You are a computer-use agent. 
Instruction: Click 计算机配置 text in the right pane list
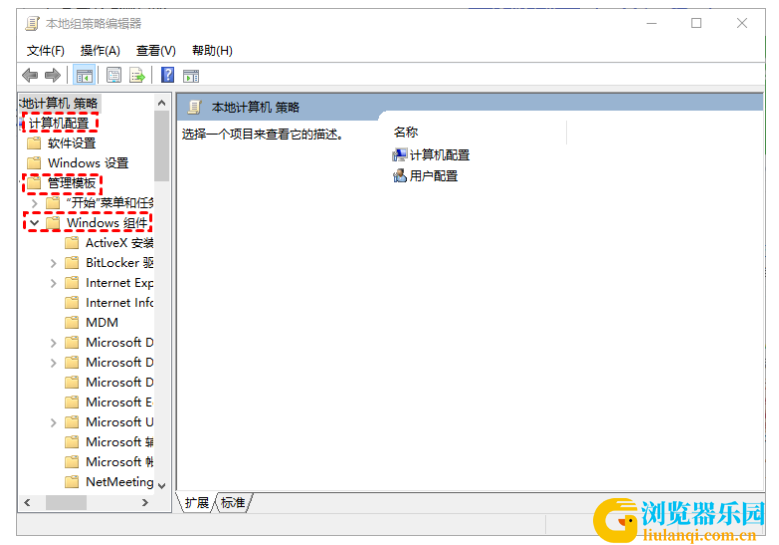440,155
